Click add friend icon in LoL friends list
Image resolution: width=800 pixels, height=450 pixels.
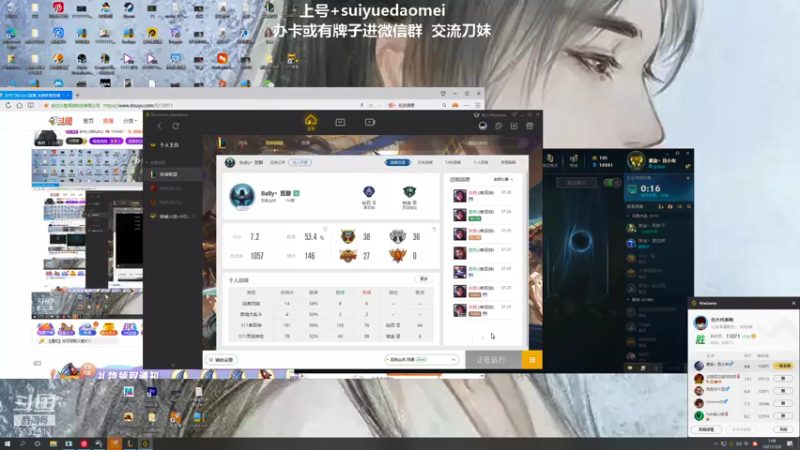pyautogui.click(x=661, y=207)
